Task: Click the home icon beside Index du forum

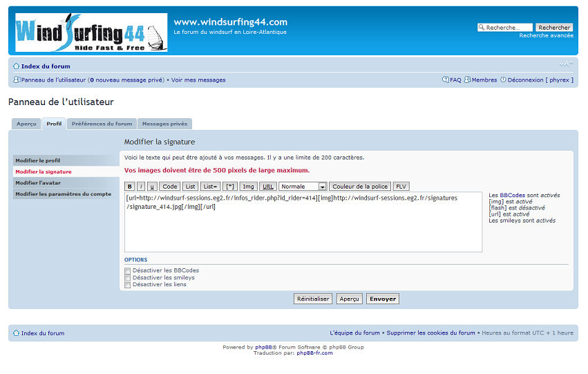Action: click(16, 66)
